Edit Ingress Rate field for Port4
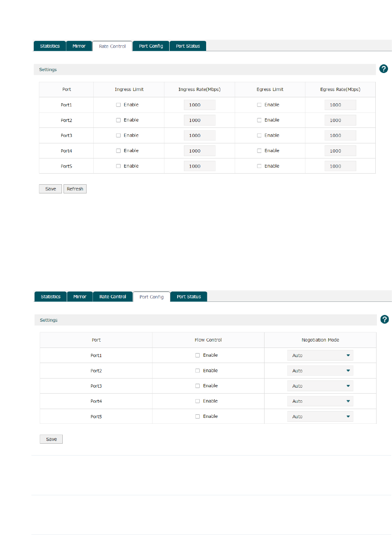 tap(199, 151)
